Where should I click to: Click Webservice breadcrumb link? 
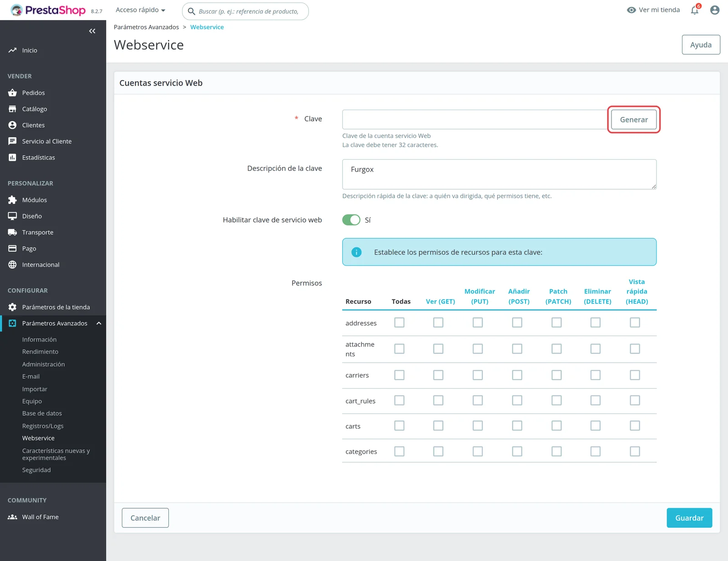coord(207,27)
